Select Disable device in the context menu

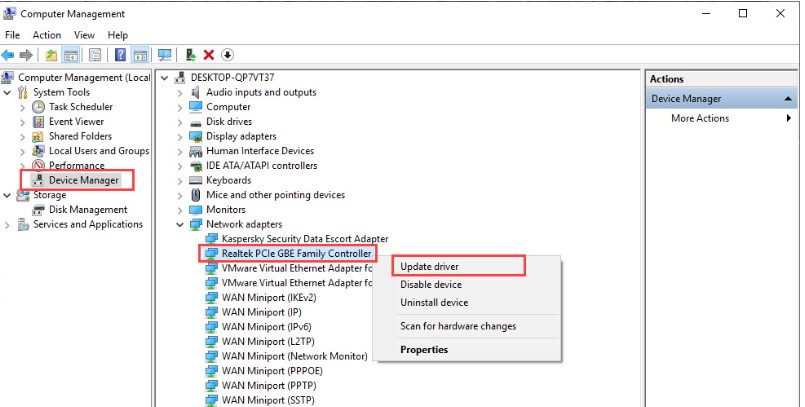click(x=433, y=284)
